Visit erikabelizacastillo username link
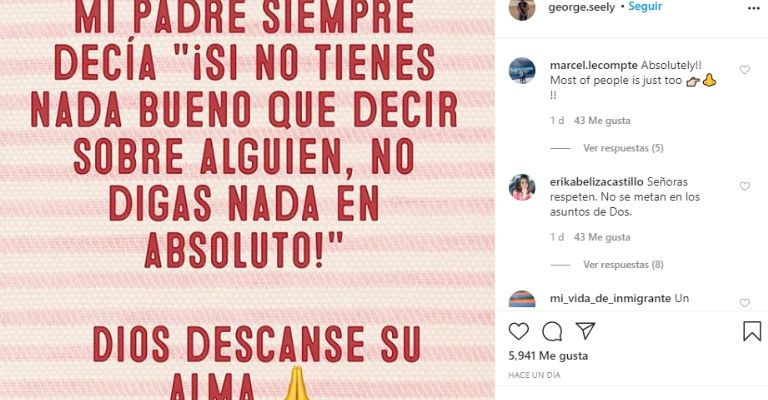 [597, 182]
